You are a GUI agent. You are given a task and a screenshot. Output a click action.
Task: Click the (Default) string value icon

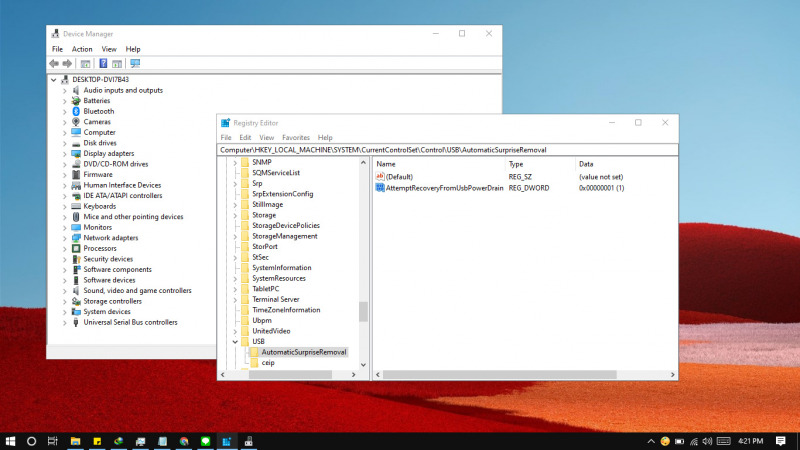click(x=380, y=177)
